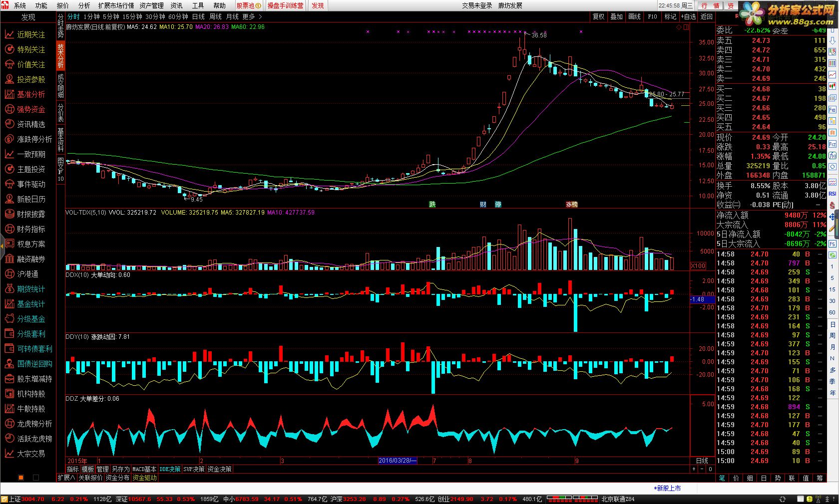Viewport: 839px width, 504px height.
Task: Switch to MACD基本 indicator tab
Action: [x=144, y=469]
